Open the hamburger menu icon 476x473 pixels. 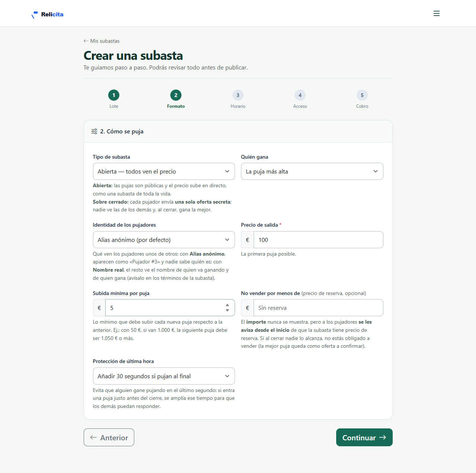coord(437,13)
